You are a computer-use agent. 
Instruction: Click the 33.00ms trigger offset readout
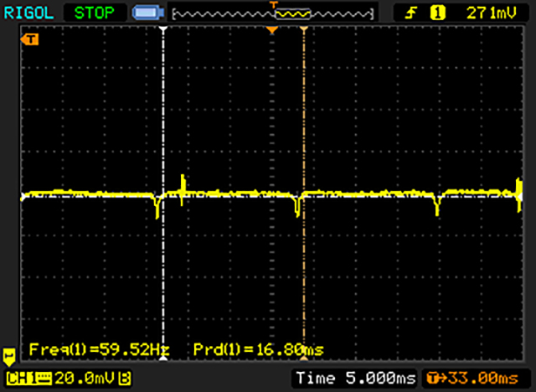[x=483, y=379]
